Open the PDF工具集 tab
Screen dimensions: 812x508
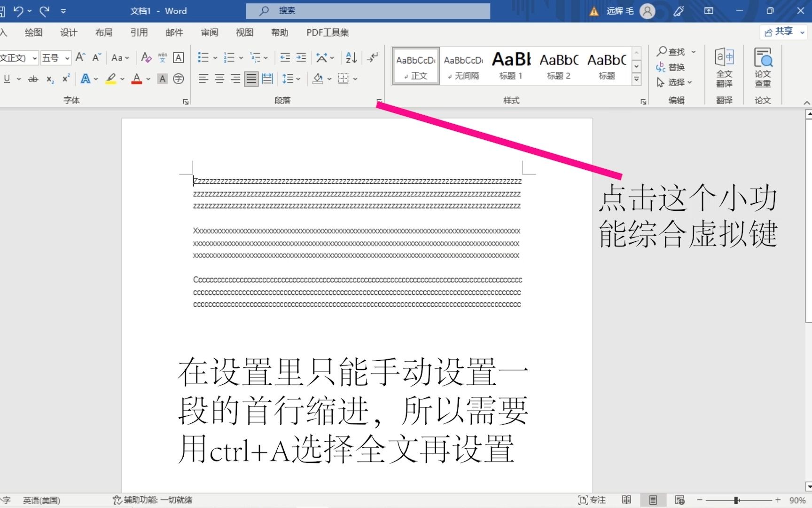tap(328, 32)
